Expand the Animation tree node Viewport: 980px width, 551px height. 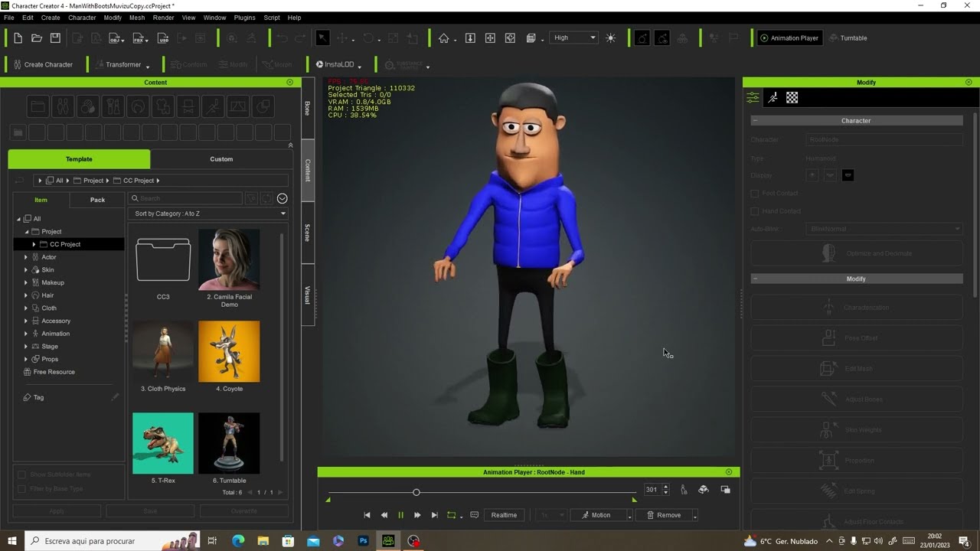(26, 334)
